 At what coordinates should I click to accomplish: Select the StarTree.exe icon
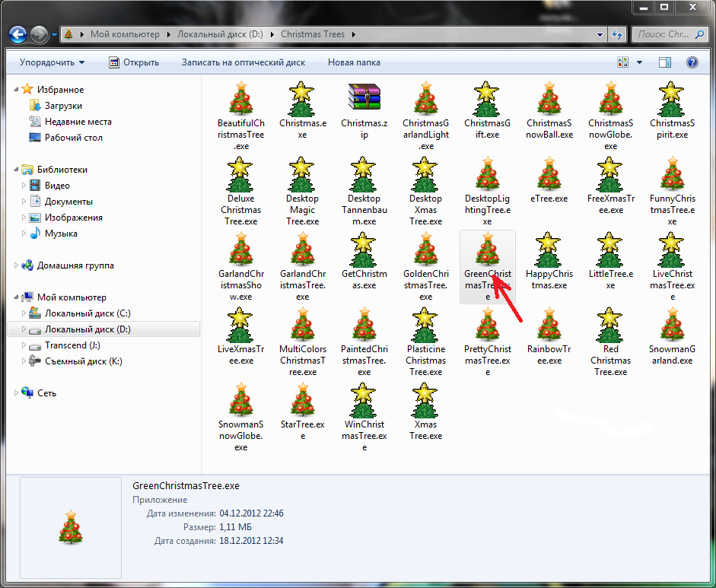click(302, 399)
